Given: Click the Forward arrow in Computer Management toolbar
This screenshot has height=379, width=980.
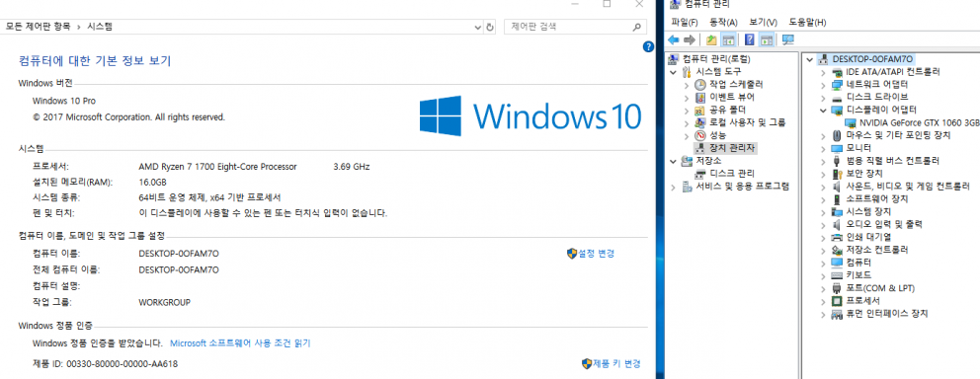Looking at the screenshot, I should tap(690, 39).
